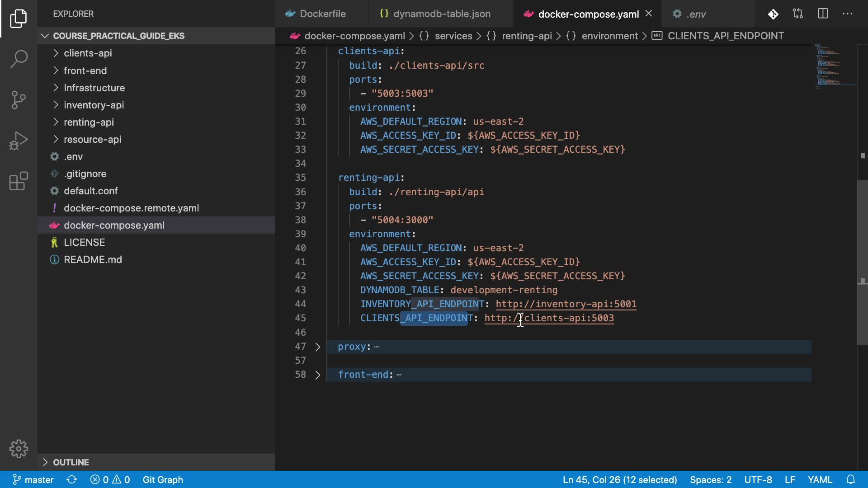Click the Git Graph status button
The height and width of the screenshot is (488, 868).
coord(163,479)
